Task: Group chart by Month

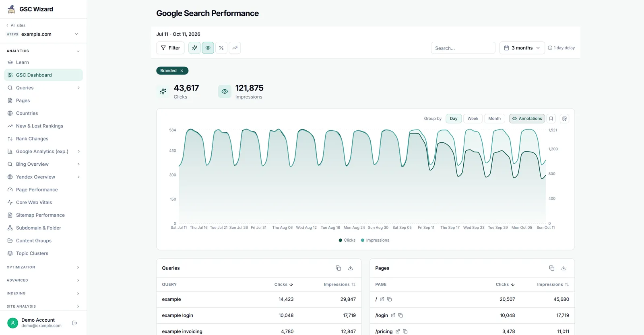Action: (x=495, y=119)
